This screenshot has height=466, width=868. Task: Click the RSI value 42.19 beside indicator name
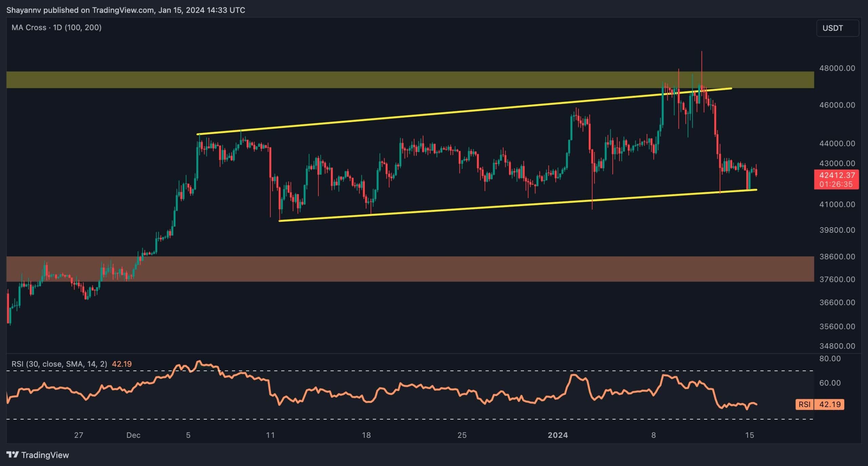pyautogui.click(x=122, y=364)
